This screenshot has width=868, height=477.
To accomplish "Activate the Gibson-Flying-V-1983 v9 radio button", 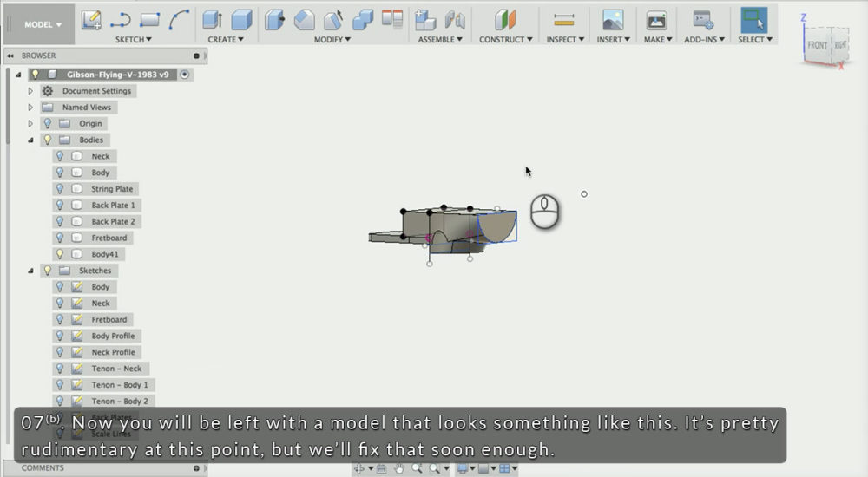I will coord(185,75).
